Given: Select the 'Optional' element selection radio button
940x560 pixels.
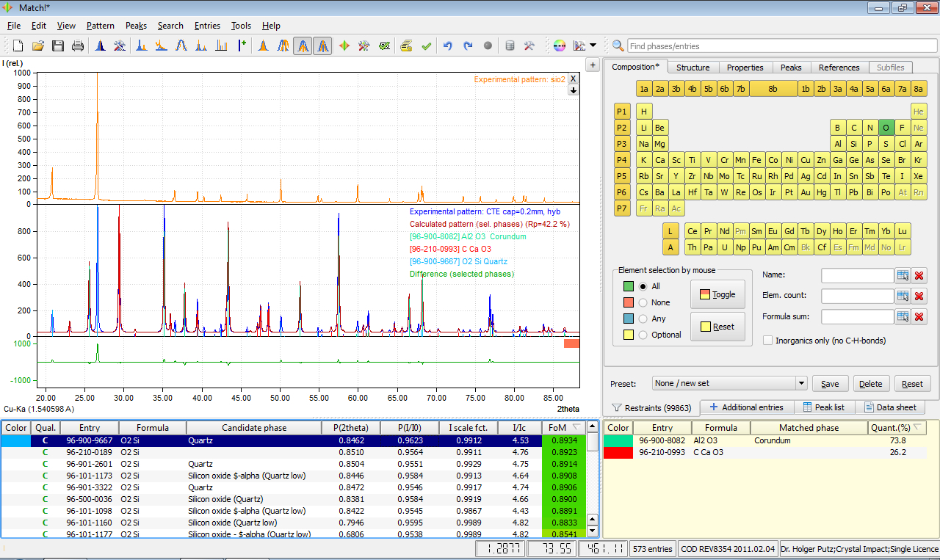Looking at the screenshot, I should (643, 335).
